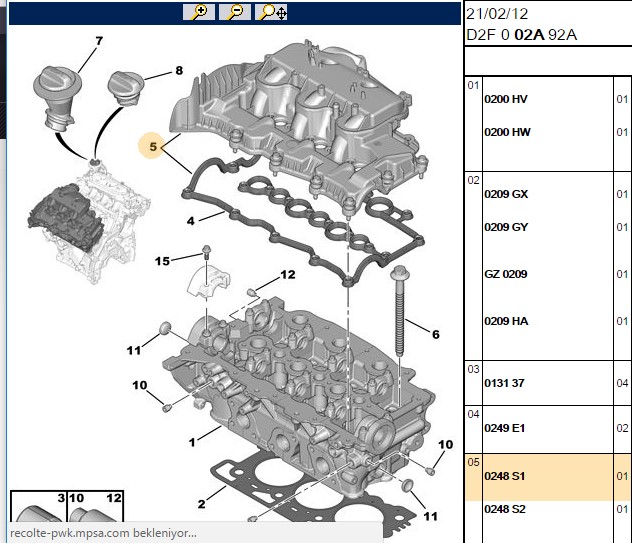This screenshot has width=632, height=543.
Task: Select callout 7 for the tall filler cap
Action: pyautogui.click(x=99, y=41)
